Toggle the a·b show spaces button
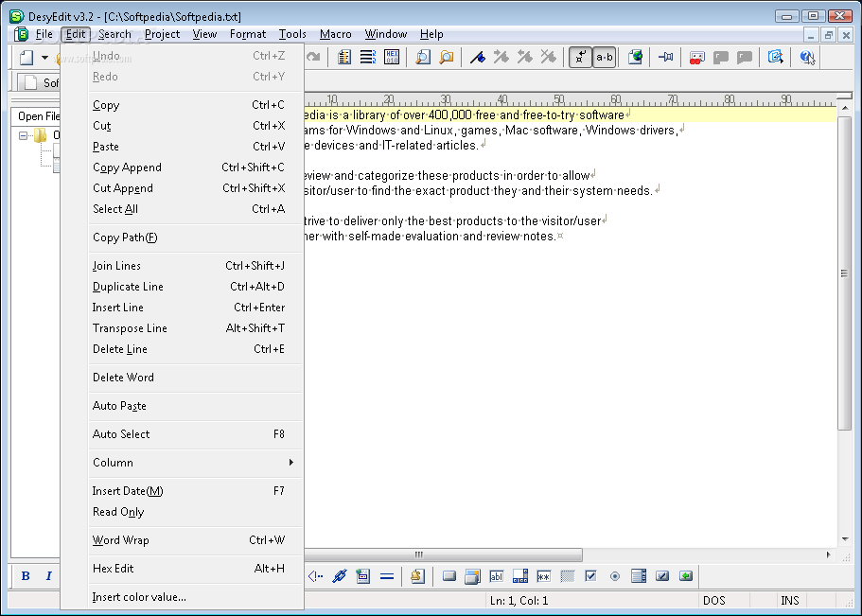The width and height of the screenshot is (862, 616). [605, 57]
